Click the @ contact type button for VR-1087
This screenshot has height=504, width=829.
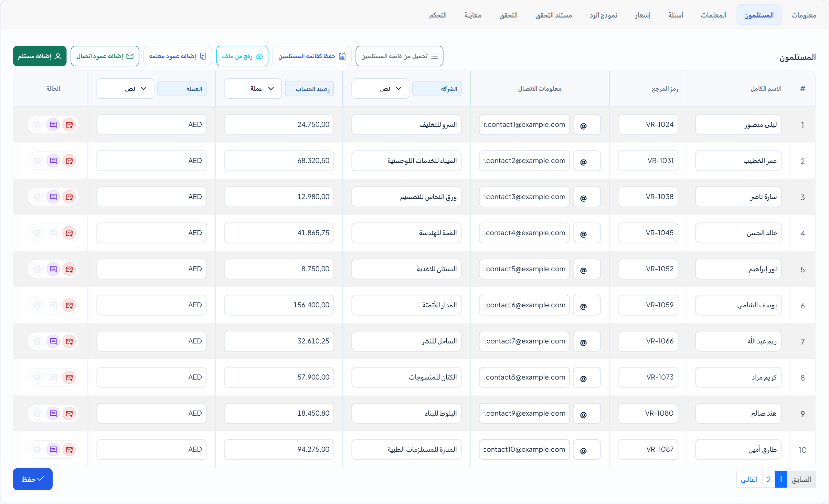pos(587,450)
